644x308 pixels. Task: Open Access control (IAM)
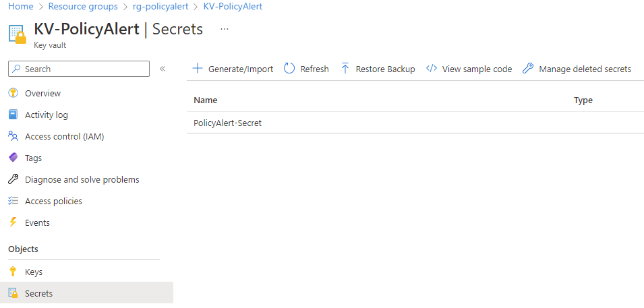(65, 136)
